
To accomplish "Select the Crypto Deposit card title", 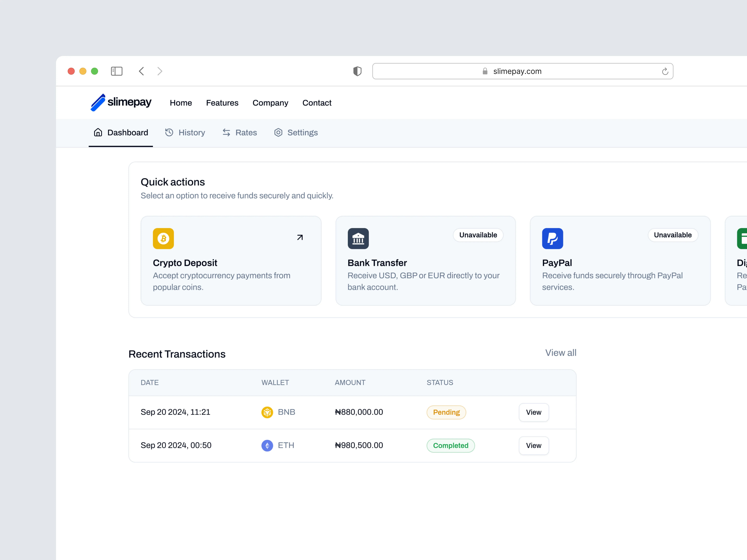I will tap(185, 263).
